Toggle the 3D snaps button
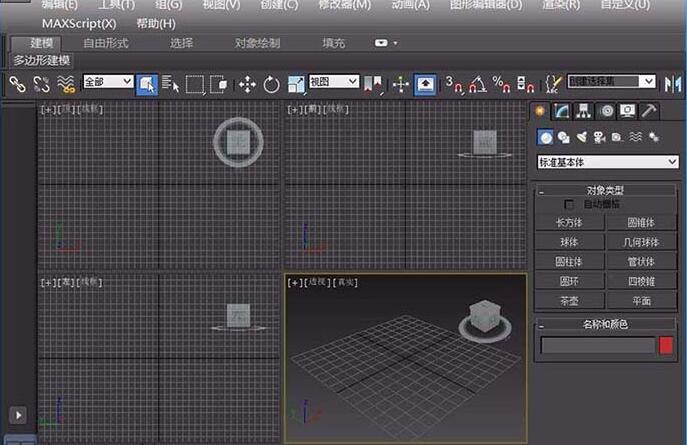687x445 pixels. (x=453, y=84)
